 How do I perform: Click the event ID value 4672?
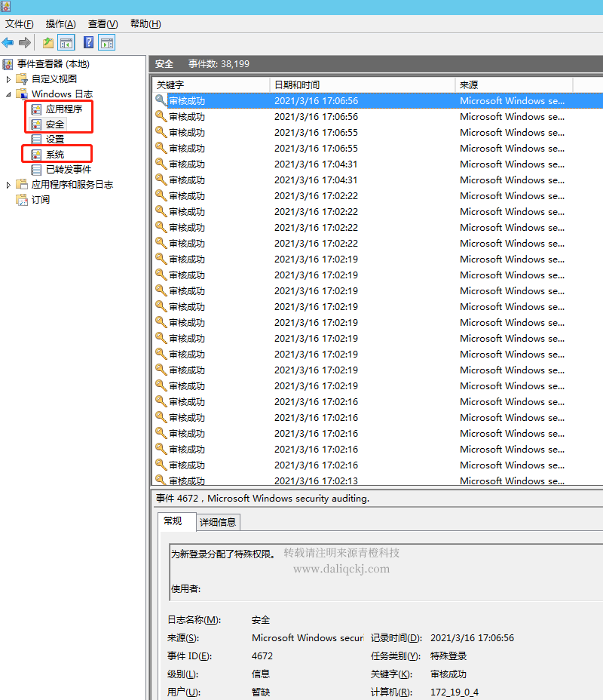coord(262,655)
